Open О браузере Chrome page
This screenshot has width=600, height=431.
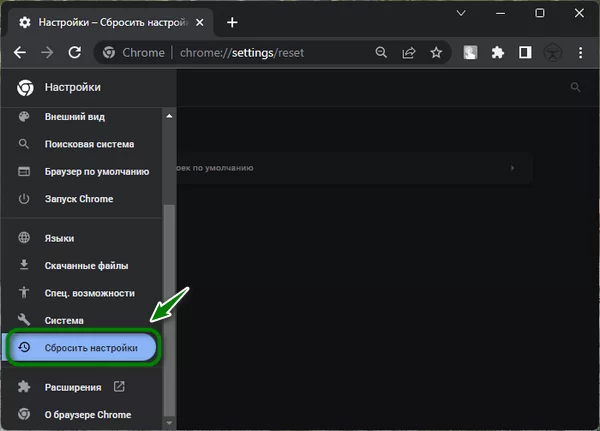coord(88,414)
